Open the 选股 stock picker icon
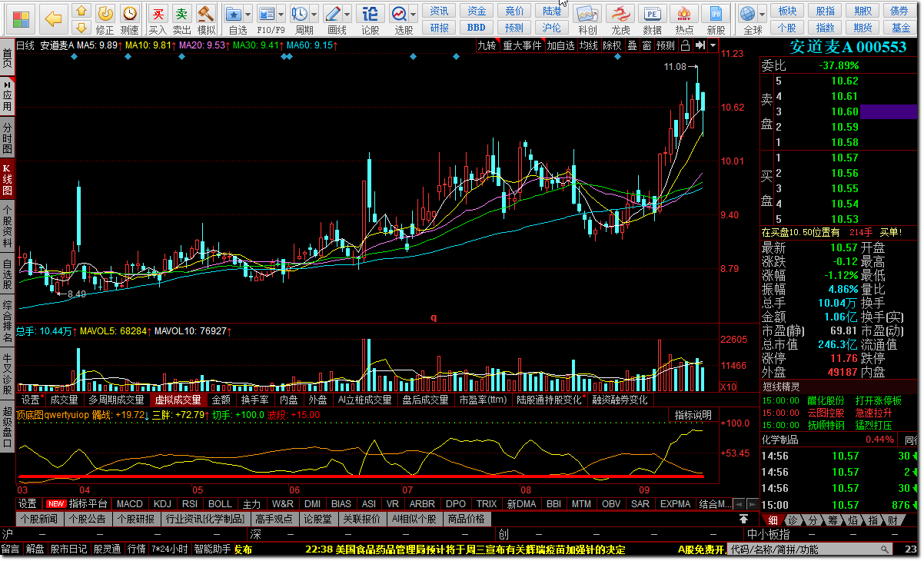The image size is (924, 561). coord(398,13)
